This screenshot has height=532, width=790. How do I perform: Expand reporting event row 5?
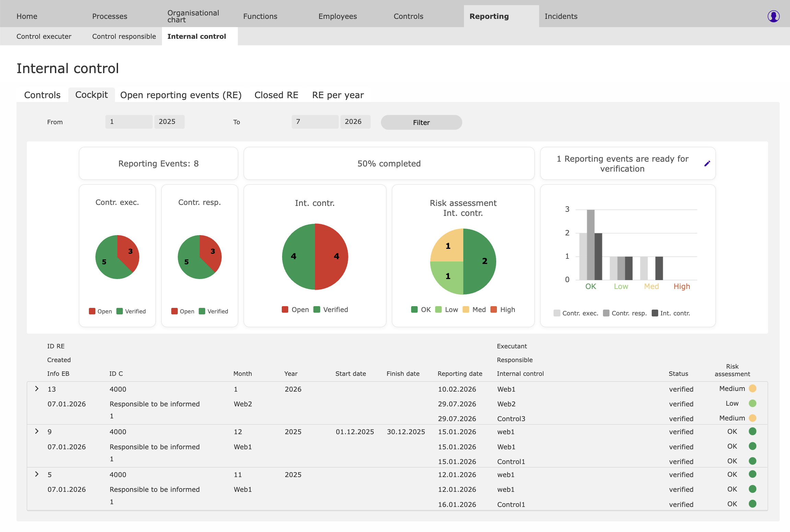(37, 474)
